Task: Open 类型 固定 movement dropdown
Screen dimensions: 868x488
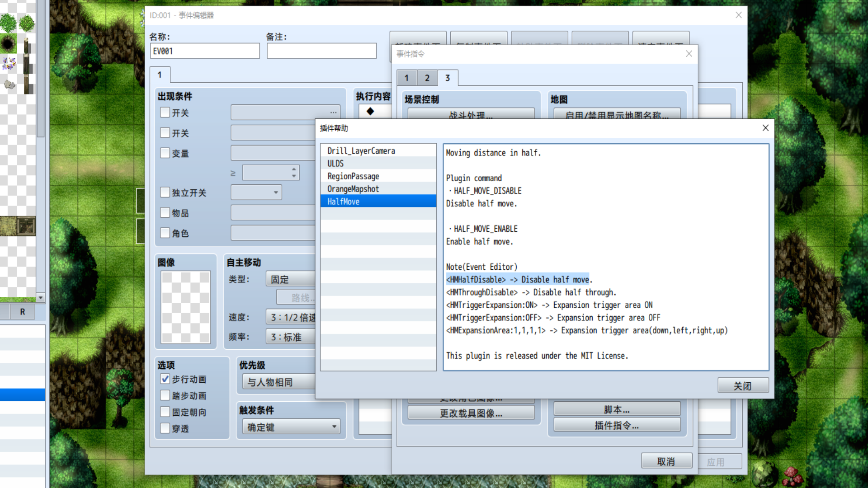Action: 290,279
